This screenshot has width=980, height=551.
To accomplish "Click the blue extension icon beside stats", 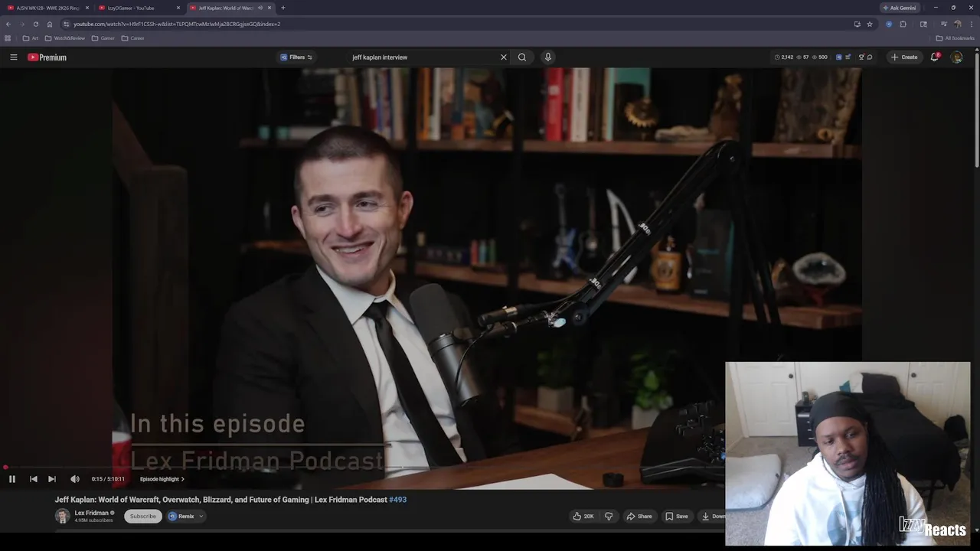I will pyautogui.click(x=839, y=57).
